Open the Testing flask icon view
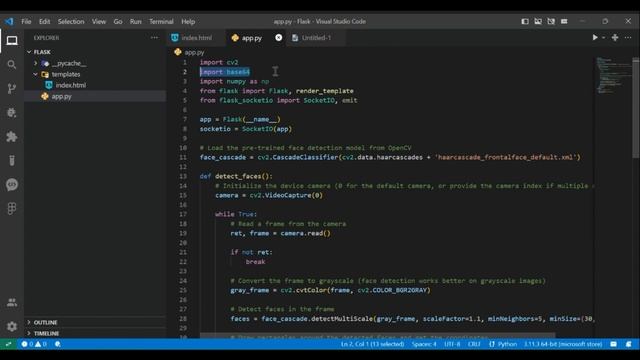640x360 pixels. 12,160
